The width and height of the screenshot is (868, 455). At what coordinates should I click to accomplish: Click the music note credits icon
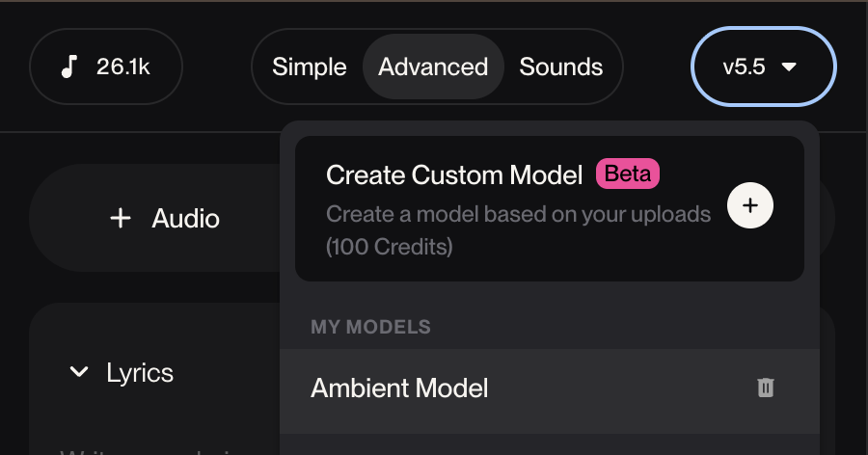click(69, 67)
